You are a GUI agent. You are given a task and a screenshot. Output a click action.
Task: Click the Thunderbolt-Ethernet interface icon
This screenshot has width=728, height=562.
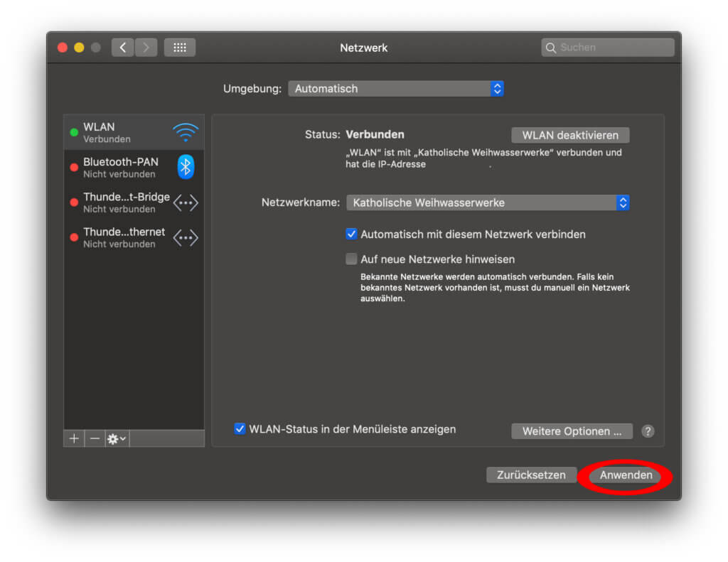coord(185,237)
